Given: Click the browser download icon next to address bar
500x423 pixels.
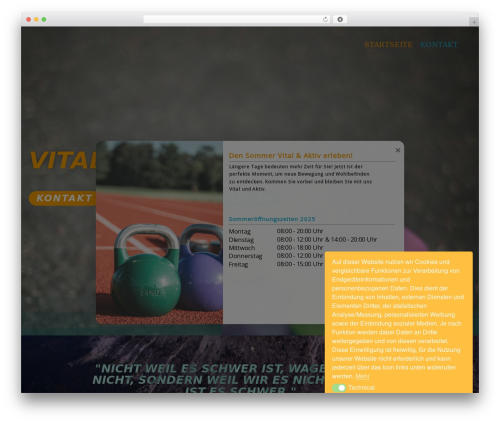Looking at the screenshot, I should 340,20.
